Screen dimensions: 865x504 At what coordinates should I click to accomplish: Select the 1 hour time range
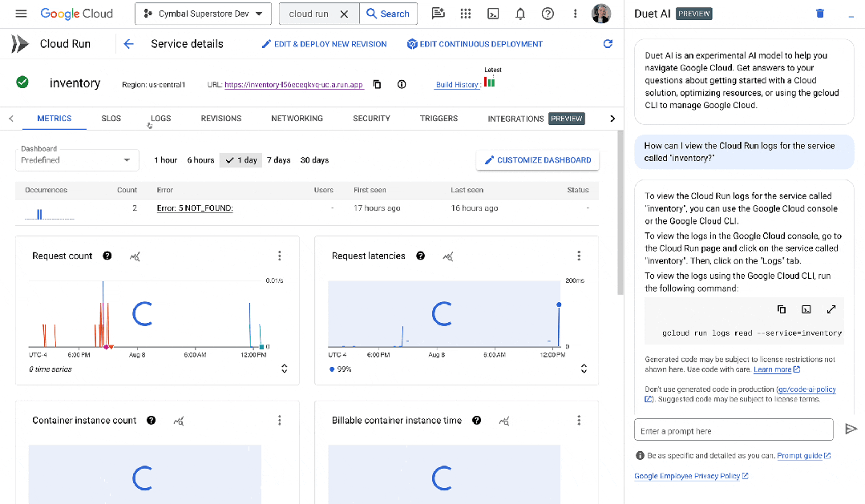165,160
